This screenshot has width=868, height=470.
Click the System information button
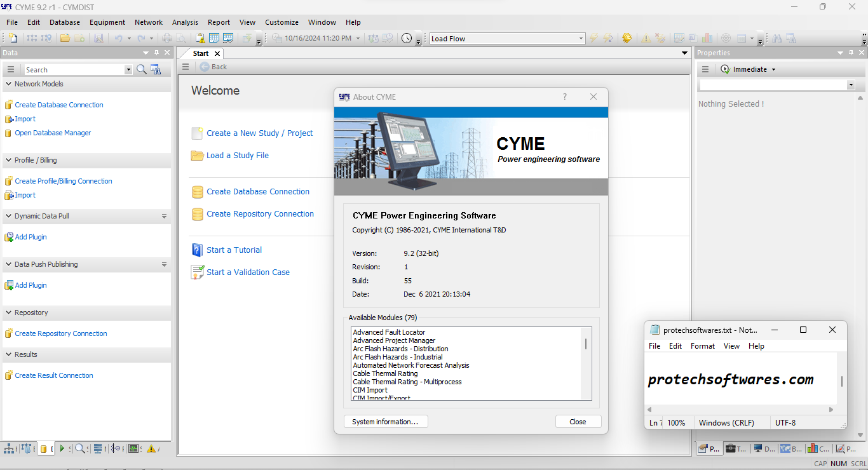click(386, 422)
